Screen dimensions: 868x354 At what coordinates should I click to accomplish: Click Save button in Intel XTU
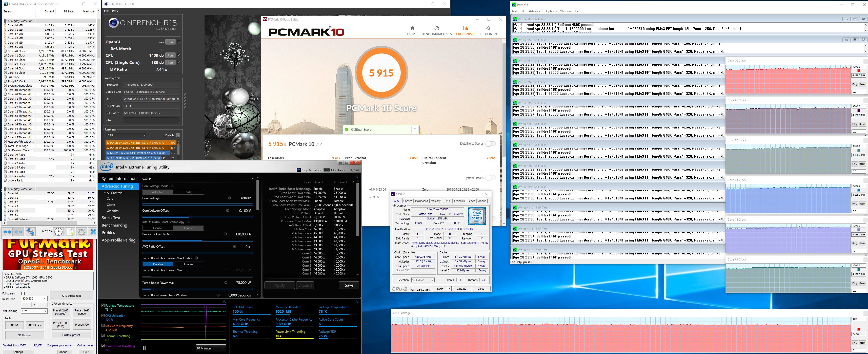(349, 285)
